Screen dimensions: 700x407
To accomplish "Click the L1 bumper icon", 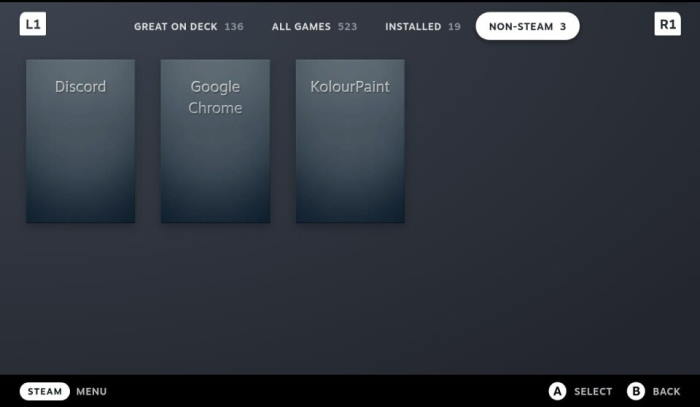I will coord(33,24).
